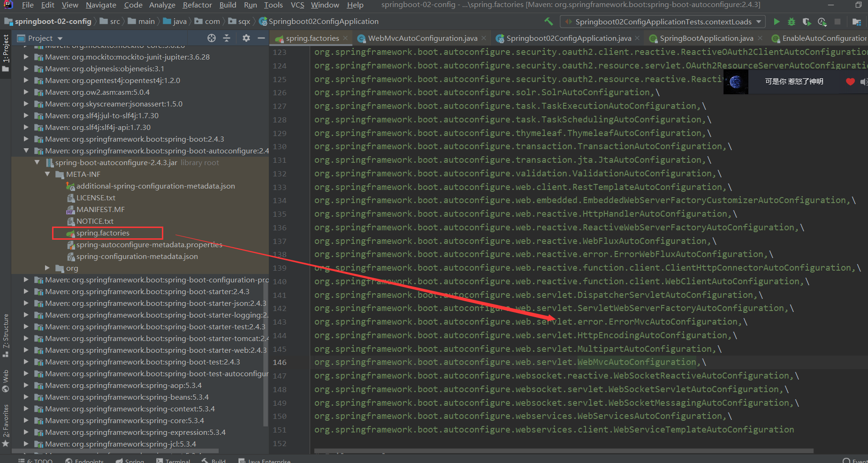Viewport: 868px width, 463px height.
Task: Hide the Project panel with minus icon
Action: tap(261, 38)
